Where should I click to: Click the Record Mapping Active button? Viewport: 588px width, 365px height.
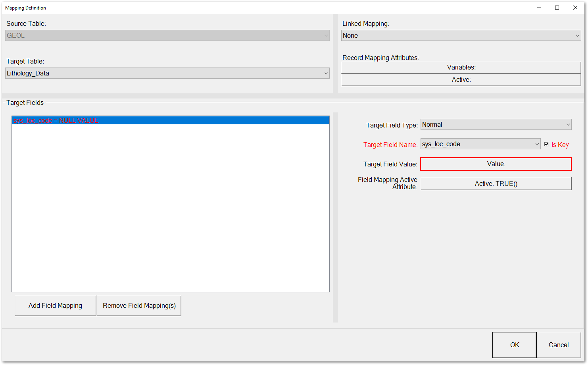[x=461, y=80]
